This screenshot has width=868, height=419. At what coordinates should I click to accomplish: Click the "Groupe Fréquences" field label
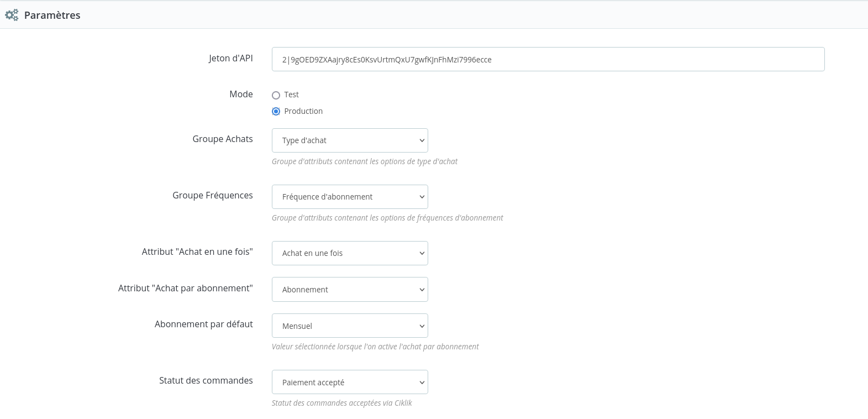(213, 195)
